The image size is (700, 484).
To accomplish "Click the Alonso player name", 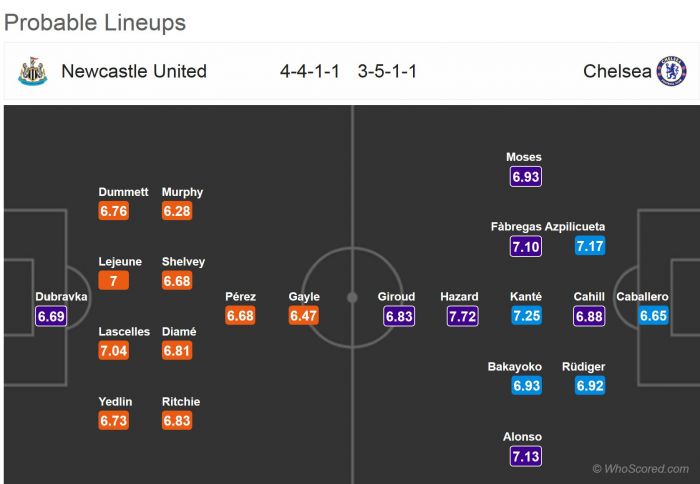I will pyautogui.click(x=524, y=437).
